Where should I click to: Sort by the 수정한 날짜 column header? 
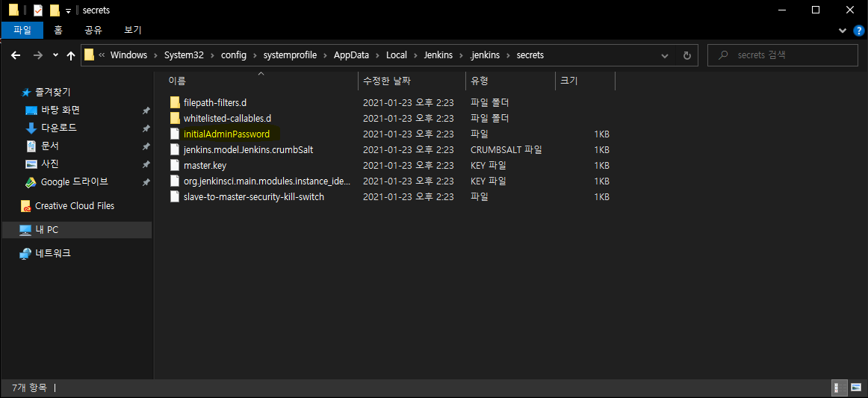coord(412,81)
